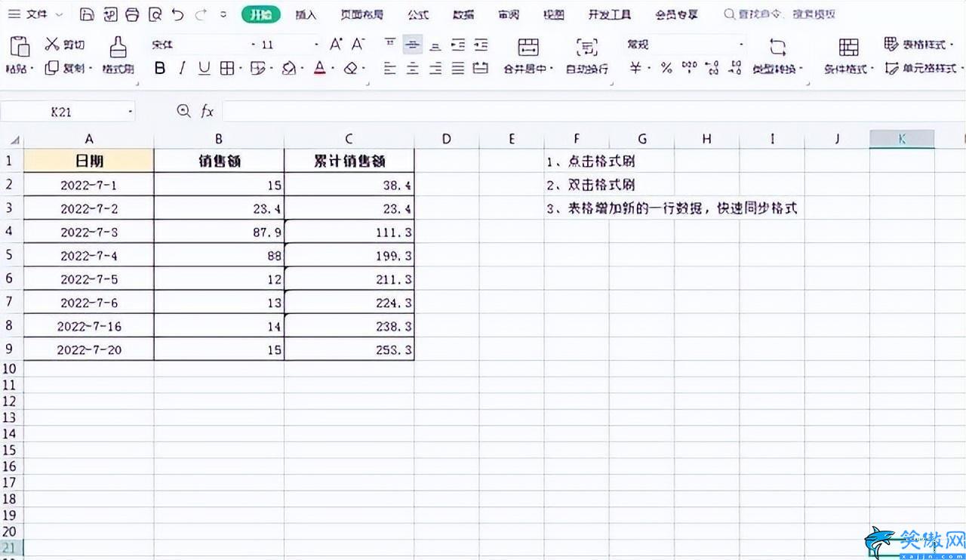Click Merge and Center (合并居中) icon
Image resolution: width=966 pixels, height=560 pixels.
pyautogui.click(x=528, y=47)
